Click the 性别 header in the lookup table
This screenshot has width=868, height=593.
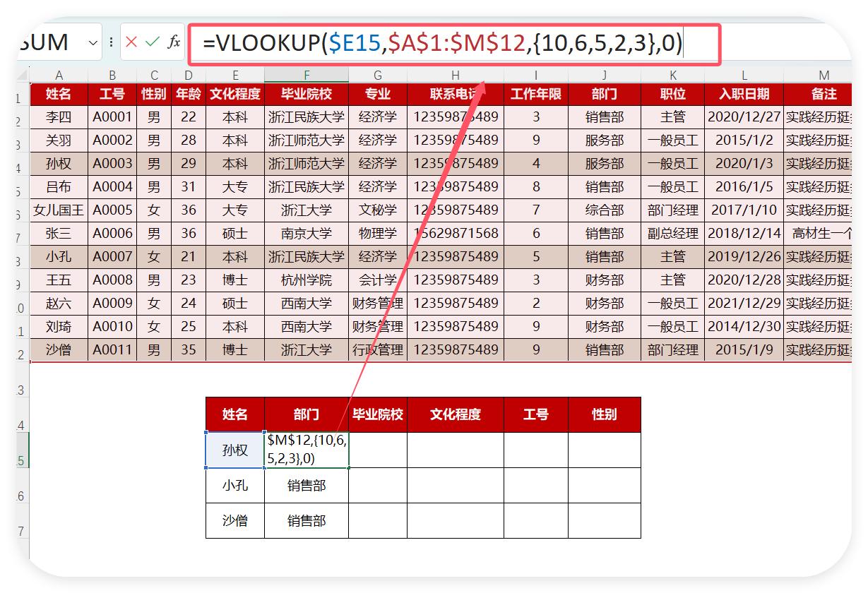605,414
